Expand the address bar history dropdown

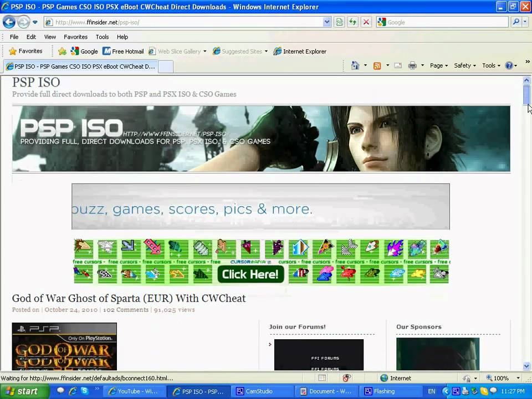[327, 22]
